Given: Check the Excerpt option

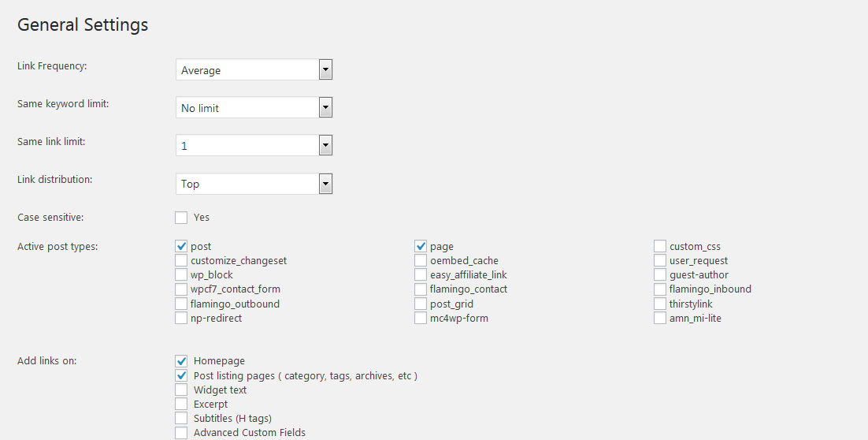Looking at the screenshot, I should pyautogui.click(x=182, y=405).
